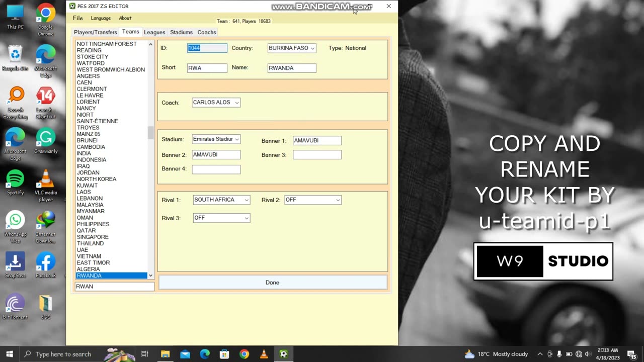Viewport: 644px width, 362px height.
Task: Select ALGERIA in the team list
Action: click(89, 269)
